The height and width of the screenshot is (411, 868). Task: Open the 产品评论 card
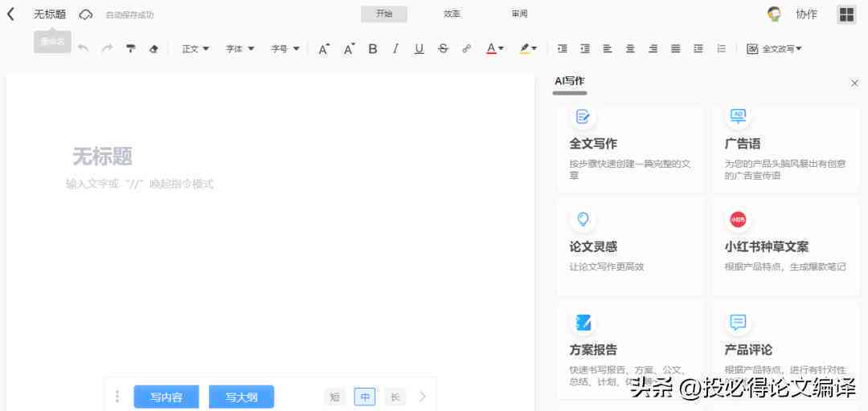tap(786, 351)
